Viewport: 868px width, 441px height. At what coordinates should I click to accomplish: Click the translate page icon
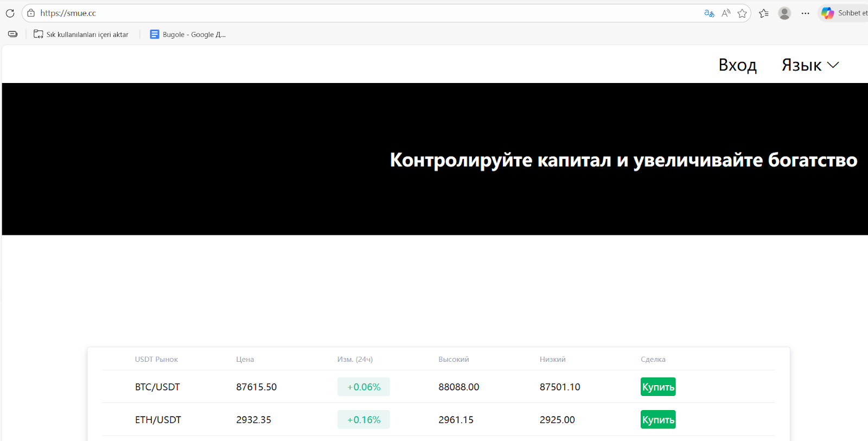point(709,13)
